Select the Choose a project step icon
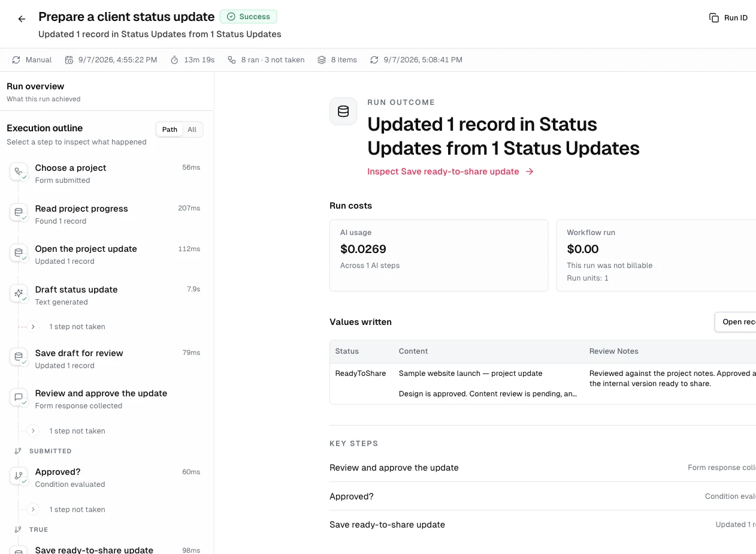 point(19,173)
